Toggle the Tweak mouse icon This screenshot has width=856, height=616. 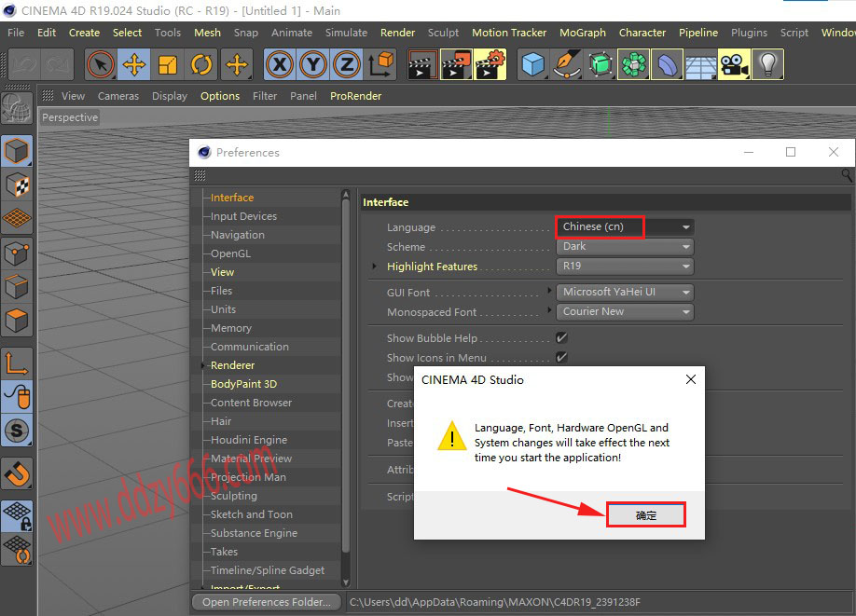pyautogui.click(x=17, y=397)
